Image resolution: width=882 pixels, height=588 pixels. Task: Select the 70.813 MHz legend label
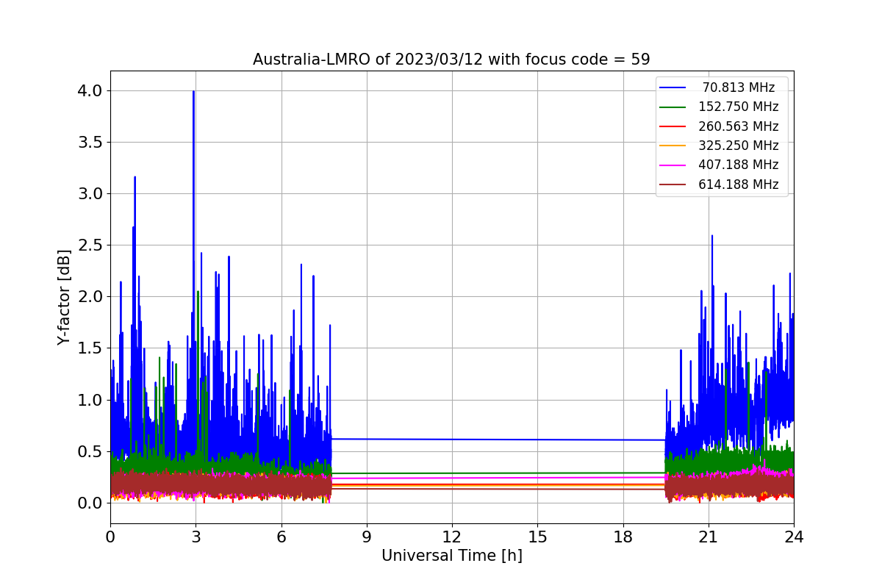point(739,87)
